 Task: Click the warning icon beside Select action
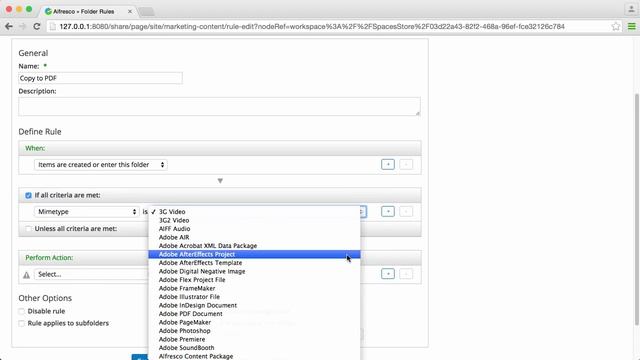pos(27,275)
